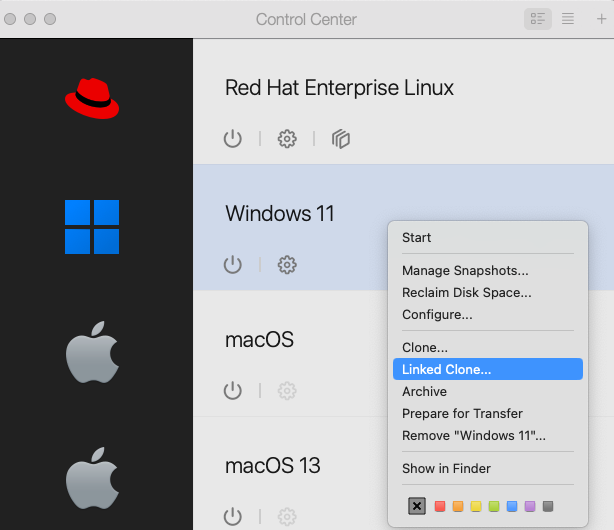Select Start in the context menu
Image resolution: width=614 pixels, height=530 pixels.
(417, 238)
